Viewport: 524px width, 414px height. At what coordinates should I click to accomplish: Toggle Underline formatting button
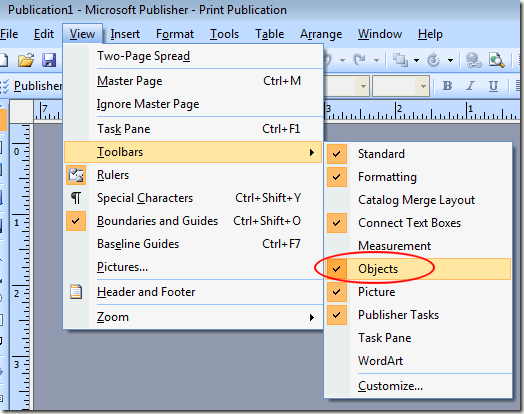point(493,86)
